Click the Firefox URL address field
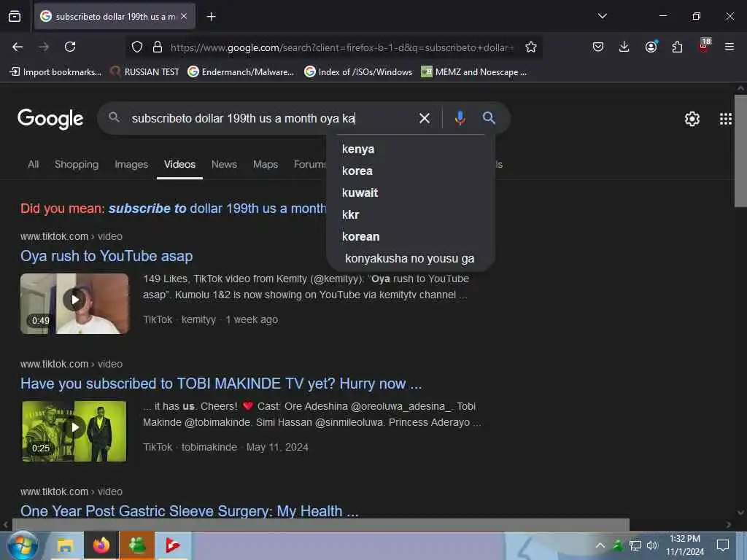This screenshot has height=560, width=747. click(x=342, y=47)
